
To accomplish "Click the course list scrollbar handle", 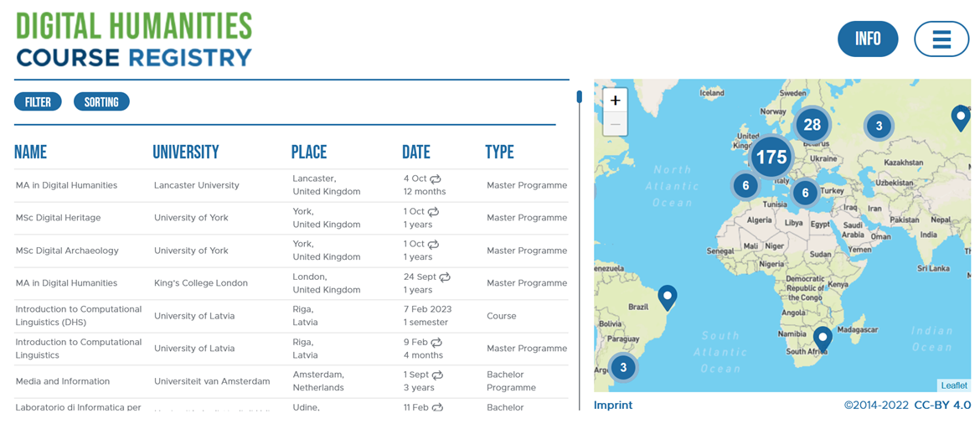I will 579,97.
